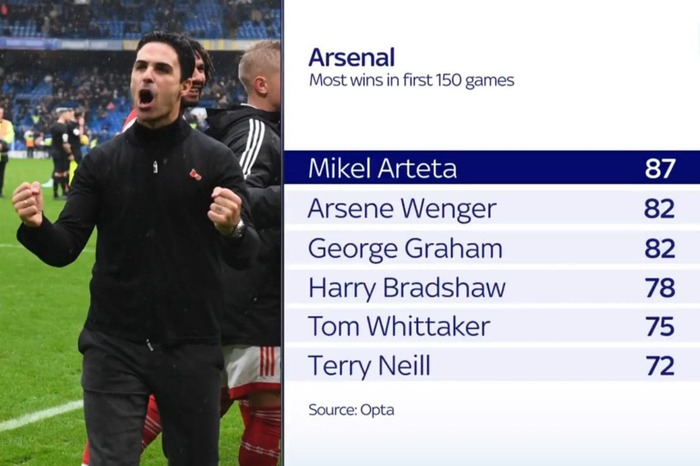700x466 pixels.
Task: Click the 78 win count
Action: pos(660,287)
